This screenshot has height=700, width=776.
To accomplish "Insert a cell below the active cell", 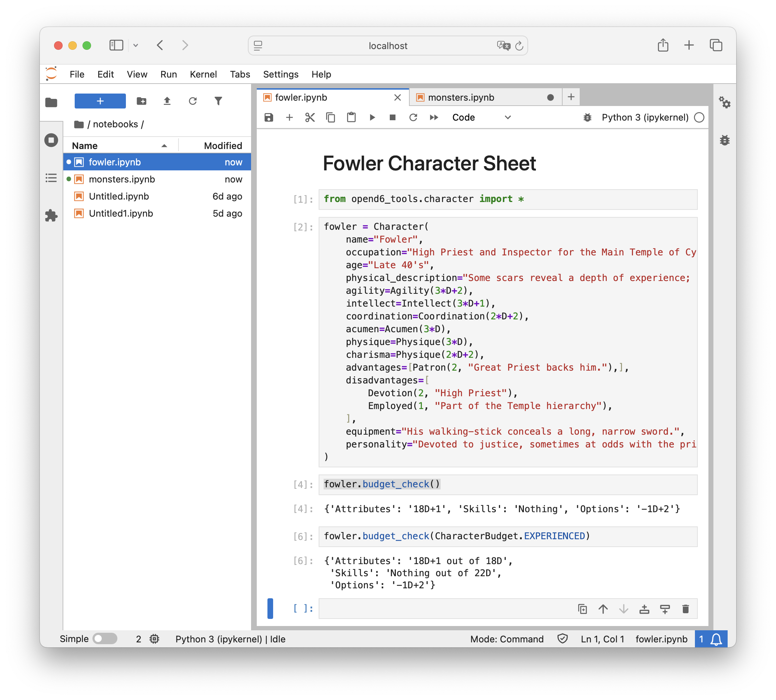I will (x=664, y=609).
